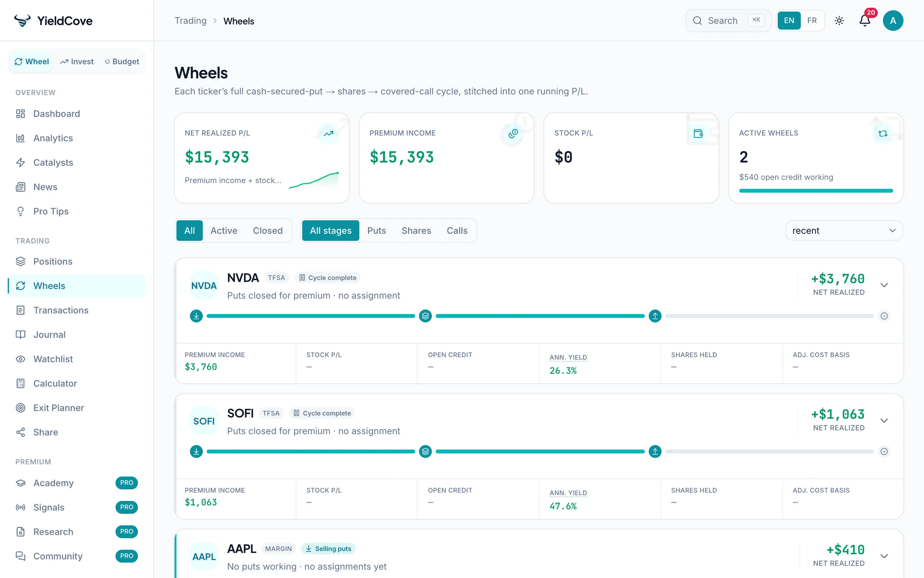924x578 pixels.
Task: Switch to the Wheel mode tab
Action: 32,62
